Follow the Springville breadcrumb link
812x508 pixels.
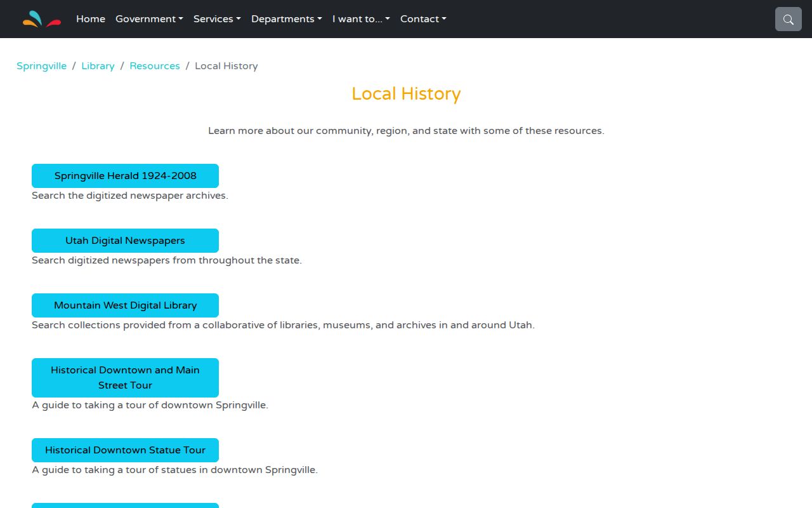pyautogui.click(x=41, y=66)
